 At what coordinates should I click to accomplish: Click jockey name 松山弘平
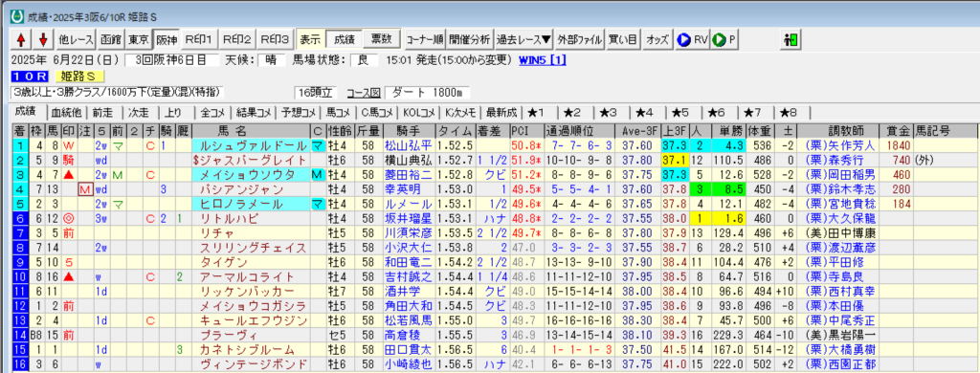(x=407, y=145)
